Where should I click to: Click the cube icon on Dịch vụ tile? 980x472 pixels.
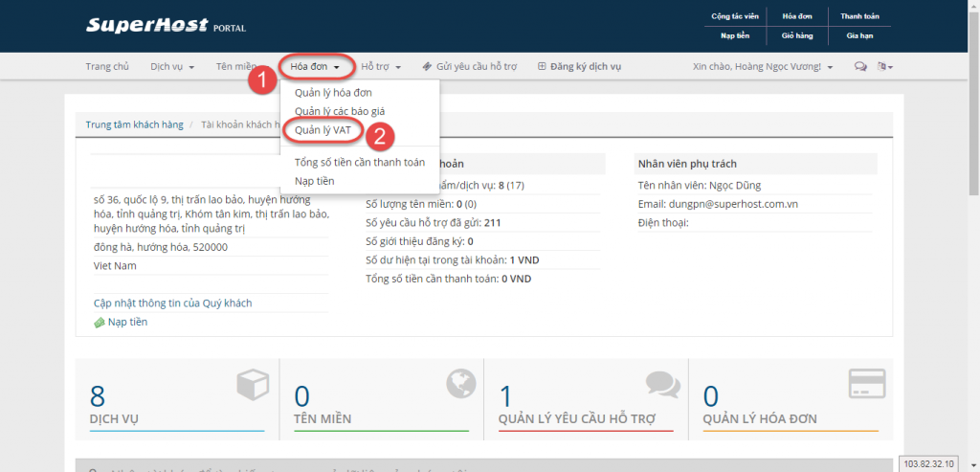(x=251, y=385)
